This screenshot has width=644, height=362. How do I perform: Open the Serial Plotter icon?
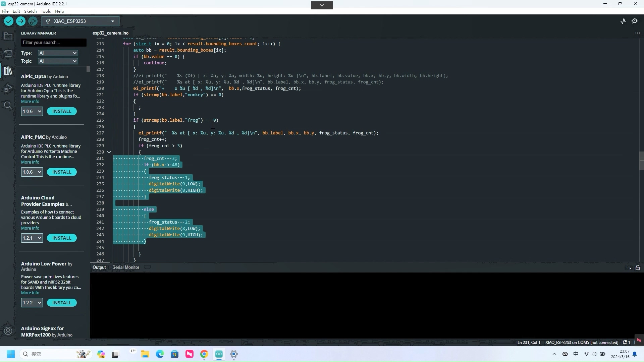[x=623, y=21]
